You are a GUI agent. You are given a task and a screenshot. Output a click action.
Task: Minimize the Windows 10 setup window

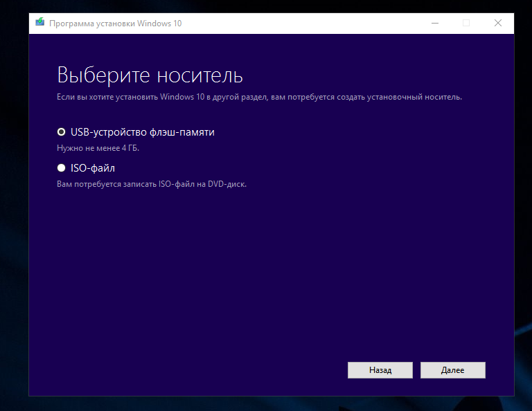[435, 23]
